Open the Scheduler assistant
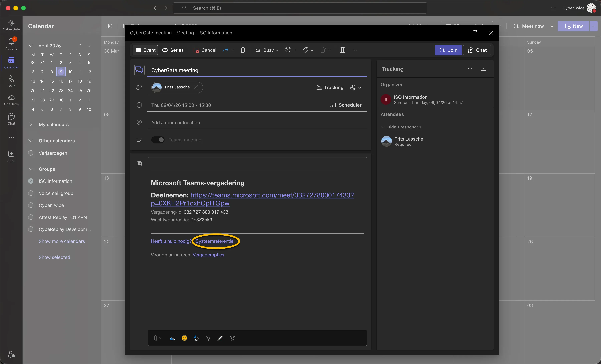The height and width of the screenshot is (364, 601). [346, 105]
